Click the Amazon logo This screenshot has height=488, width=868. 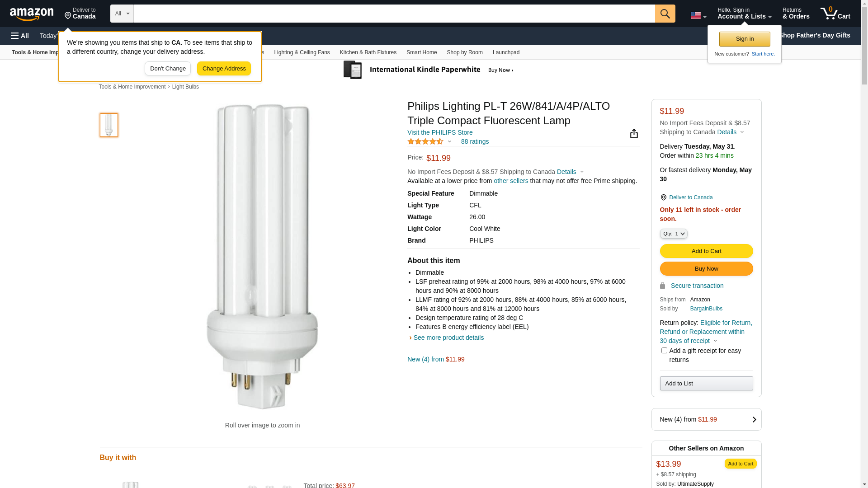[x=32, y=14]
